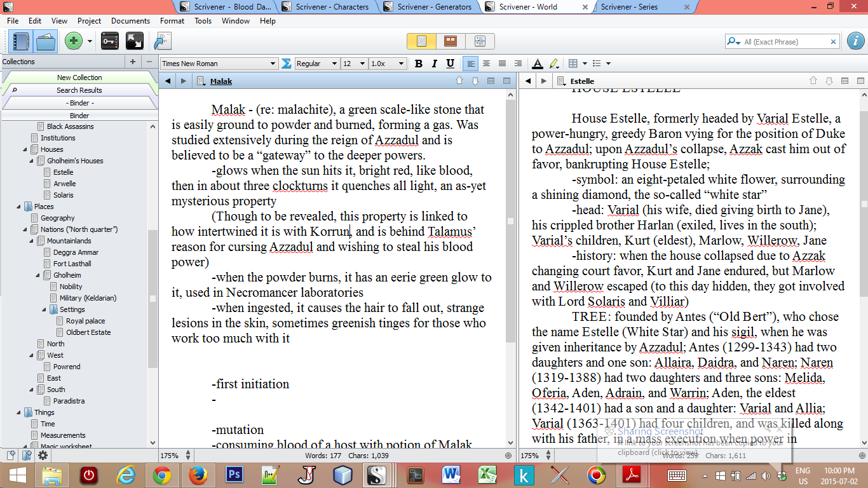Open the Regular font style dropdown
The image size is (868, 488).
(x=317, y=64)
